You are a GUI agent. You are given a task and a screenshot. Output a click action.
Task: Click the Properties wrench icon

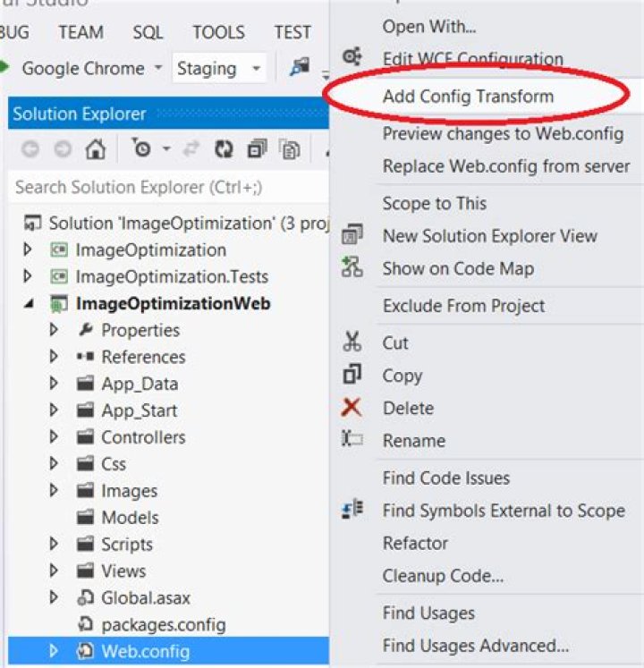pyautogui.click(x=86, y=330)
